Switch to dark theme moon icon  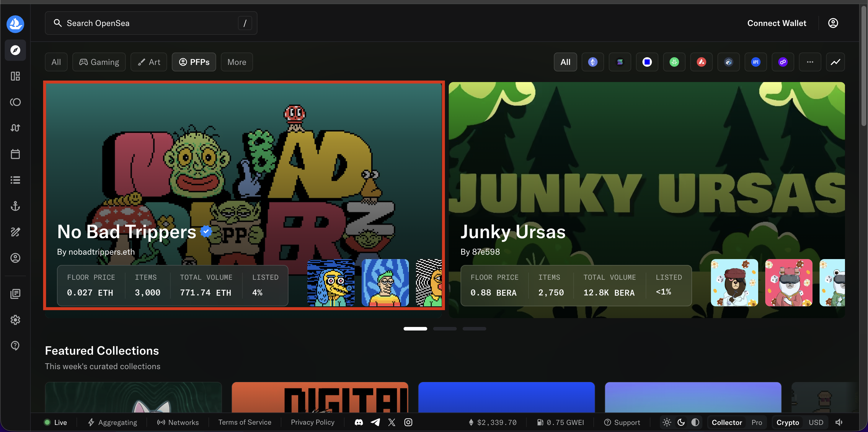(681, 422)
